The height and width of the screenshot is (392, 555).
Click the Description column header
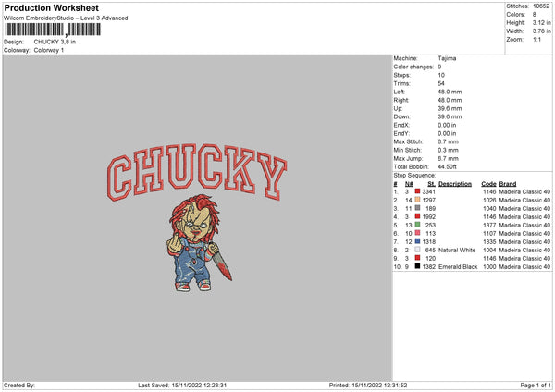455,184
